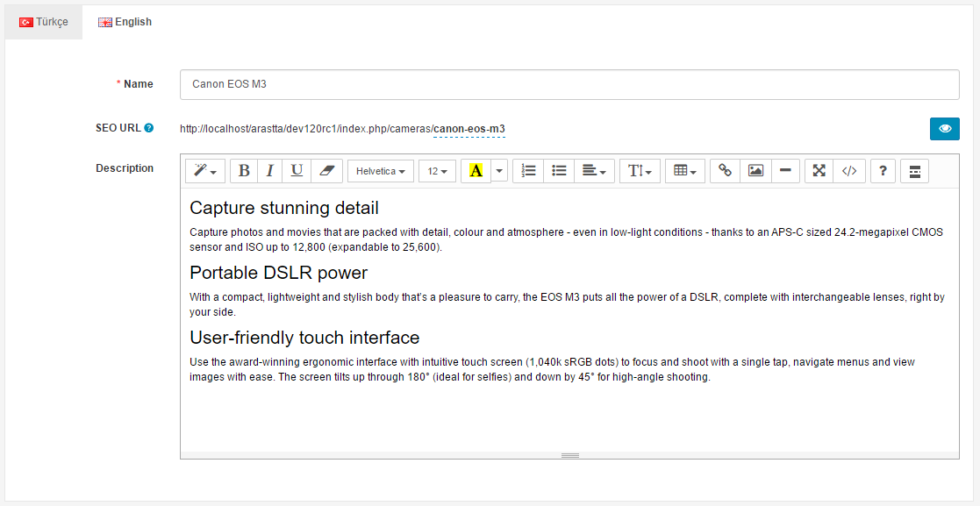Image resolution: width=980 pixels, height=506 pixels.
Task: Toggle underline formatting
Action: [297, 171]
